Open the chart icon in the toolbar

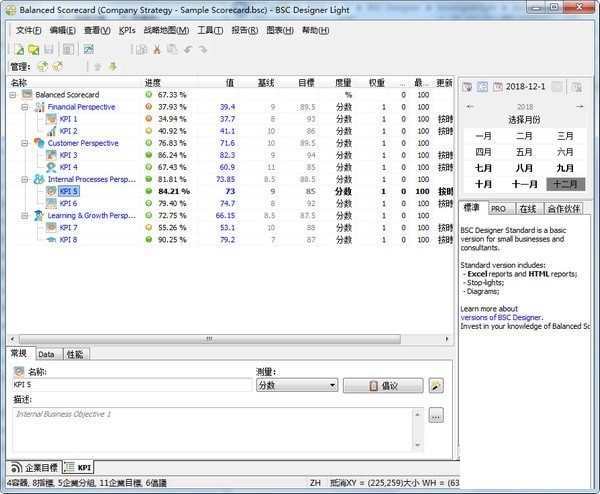click(90, 49)
